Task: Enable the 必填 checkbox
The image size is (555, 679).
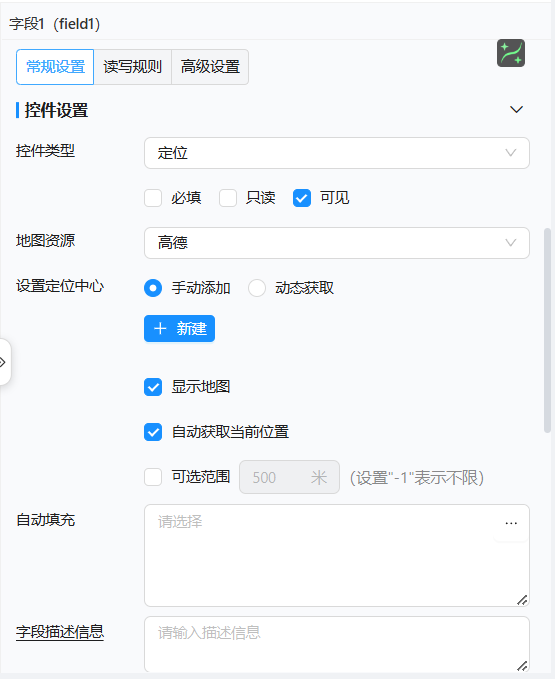Action: [x=153, y=198]
